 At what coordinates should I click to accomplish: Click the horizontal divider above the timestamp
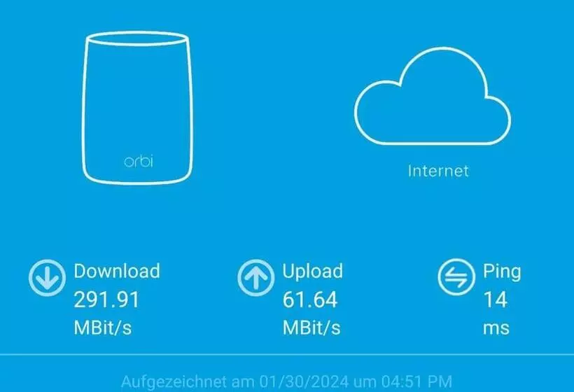[x=287, y=354]
